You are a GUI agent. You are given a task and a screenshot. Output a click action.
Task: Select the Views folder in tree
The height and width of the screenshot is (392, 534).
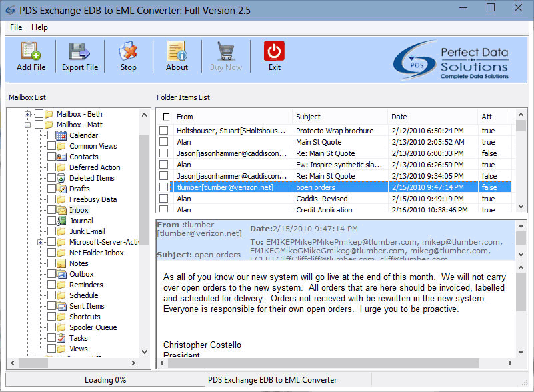click(78, 349)
